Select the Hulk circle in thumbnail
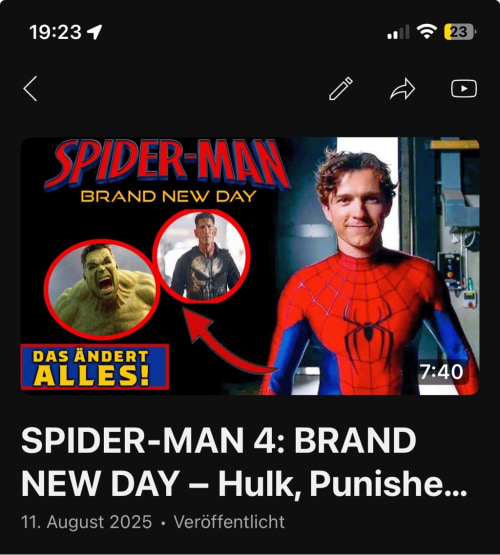The width and height of the screenshot is (500, 555). click(102, 288)
